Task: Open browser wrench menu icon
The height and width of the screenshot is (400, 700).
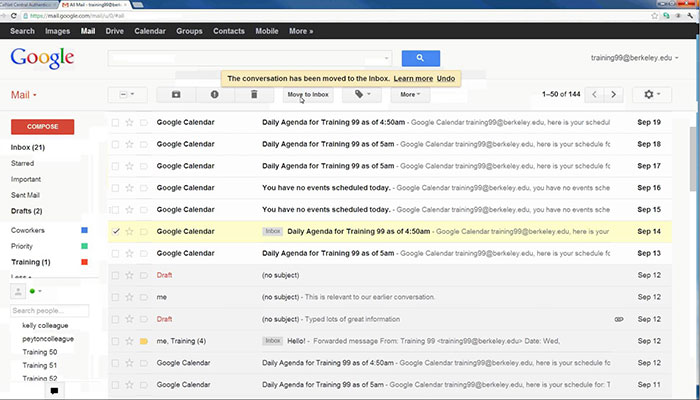Action: pyautogui.click(x=691, y=16)
